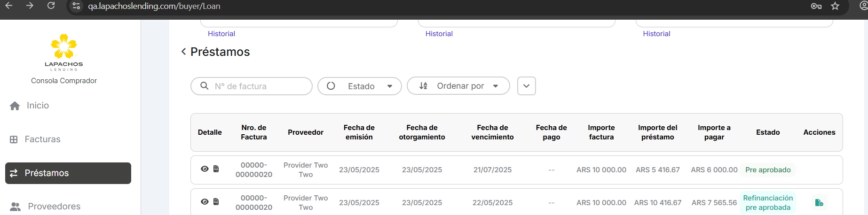
Task: Bookmark this page with the star icon
Action: tap(835, 6)
